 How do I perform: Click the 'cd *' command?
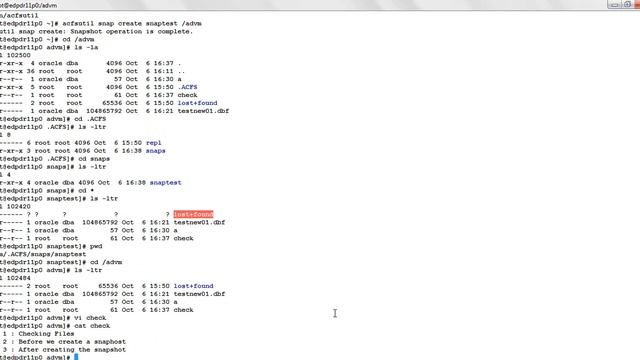86,191
